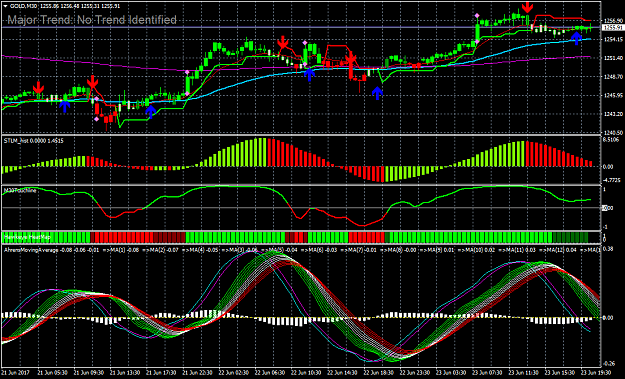Click the -4.7725 value on STLM scale
The height and width of the screenshot is (379, 625).
611,180
